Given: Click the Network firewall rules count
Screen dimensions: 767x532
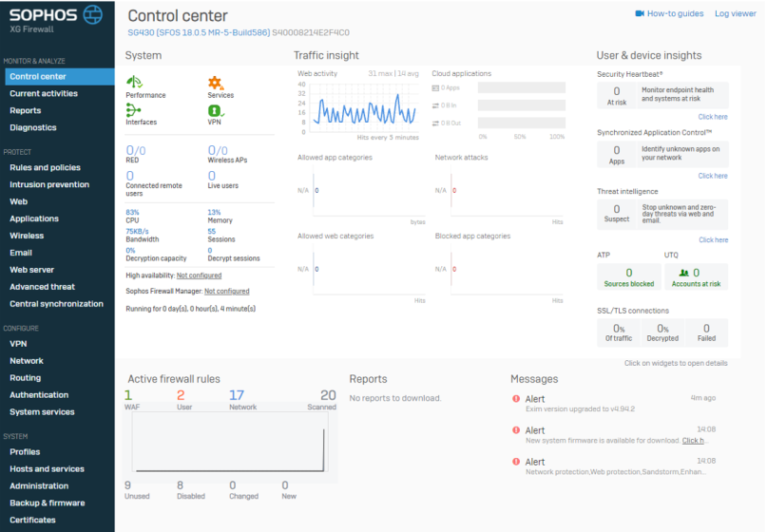Looking at the screenshot, I should pyautogui.click(x=237, y=395).
